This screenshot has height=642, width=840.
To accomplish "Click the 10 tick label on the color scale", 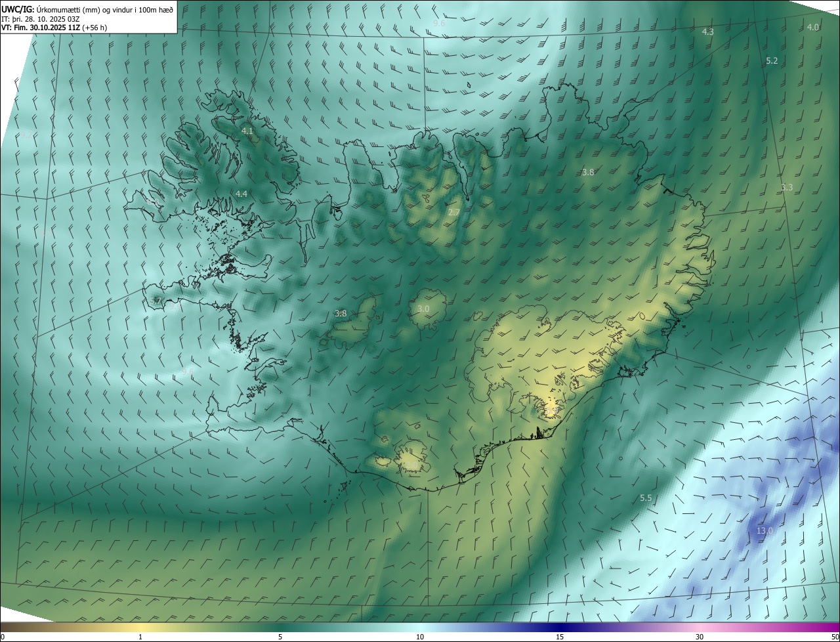I will coord(420,637).
